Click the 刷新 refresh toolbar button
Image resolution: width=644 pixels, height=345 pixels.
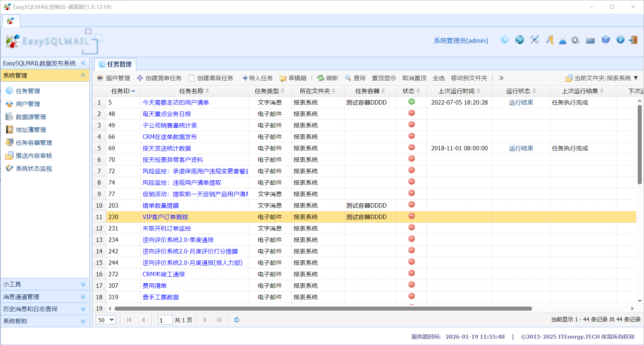(328, 78)
